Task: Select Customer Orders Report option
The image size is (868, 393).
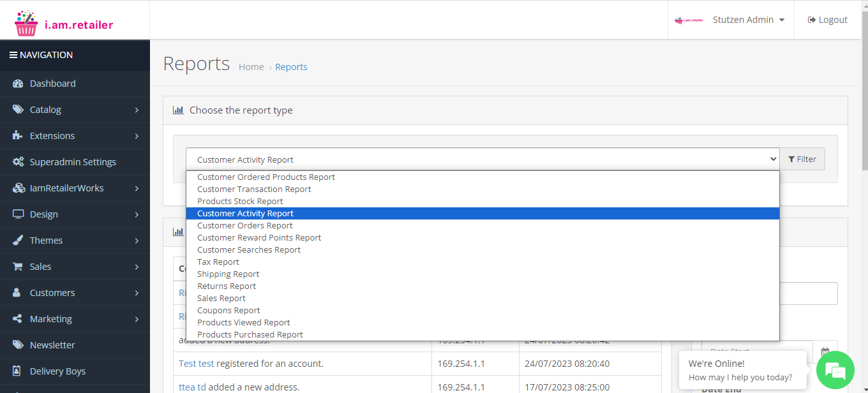Action: [483, 226]
